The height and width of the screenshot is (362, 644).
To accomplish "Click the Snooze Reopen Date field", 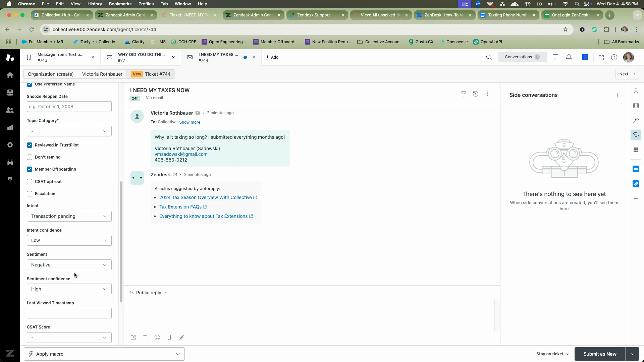I will coord(69,107).
